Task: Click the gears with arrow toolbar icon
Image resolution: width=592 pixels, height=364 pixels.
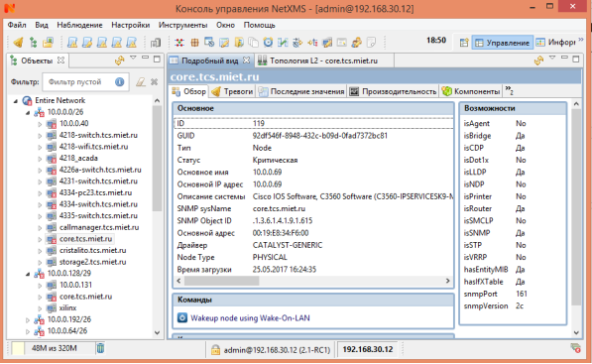Action: [x=297, y=43]
